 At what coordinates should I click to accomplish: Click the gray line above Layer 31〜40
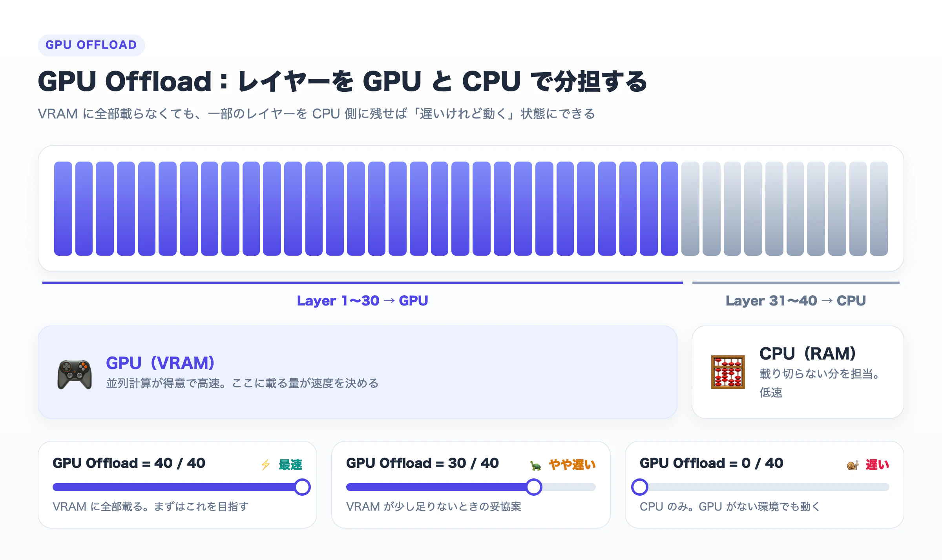pyautogui.click(x=796, y=282)
